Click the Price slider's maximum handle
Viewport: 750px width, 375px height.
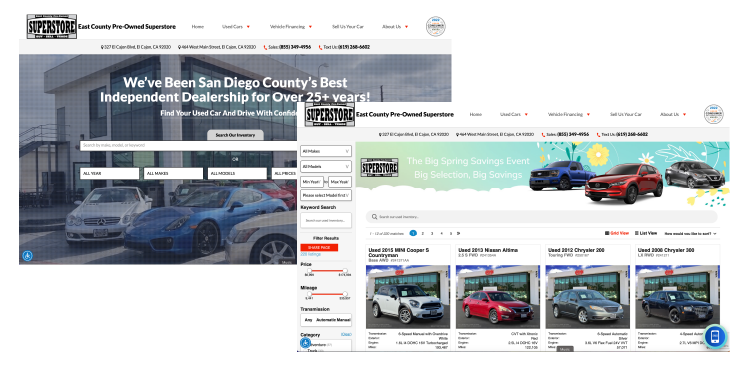click(x=345, y=271)
